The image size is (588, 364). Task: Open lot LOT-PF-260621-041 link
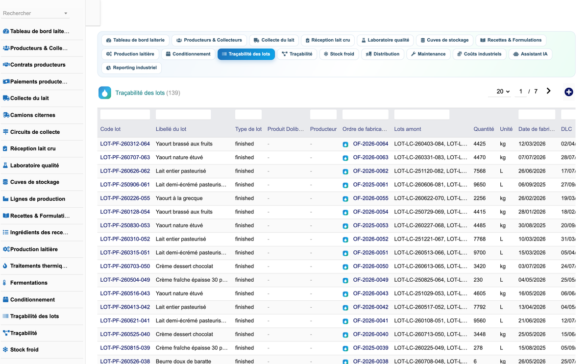click(125, 321)
